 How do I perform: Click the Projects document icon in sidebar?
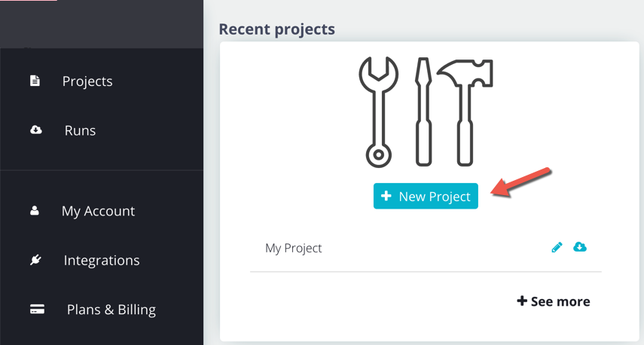tap(35, 81)
